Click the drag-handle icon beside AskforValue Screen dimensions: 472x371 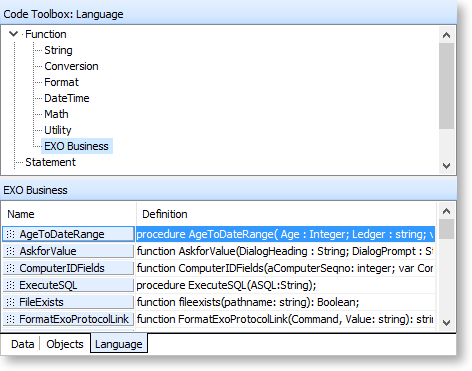click(x=10, y=251)
